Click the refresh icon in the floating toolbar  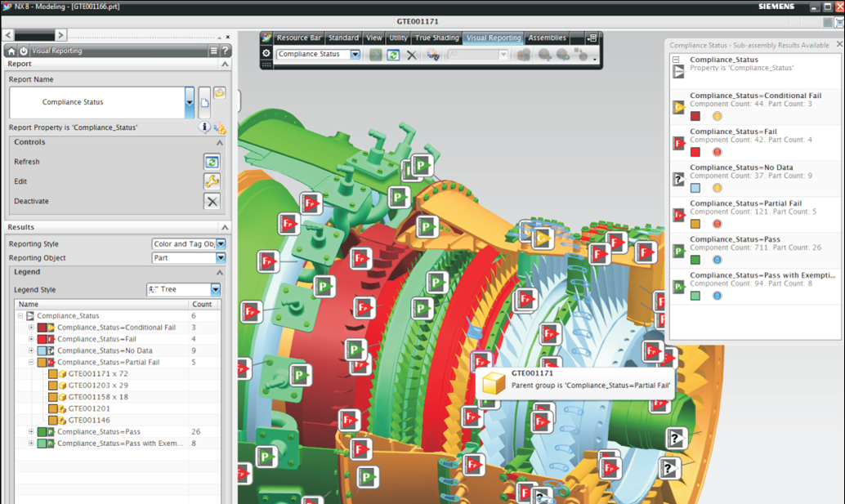[x=393, y=55]
